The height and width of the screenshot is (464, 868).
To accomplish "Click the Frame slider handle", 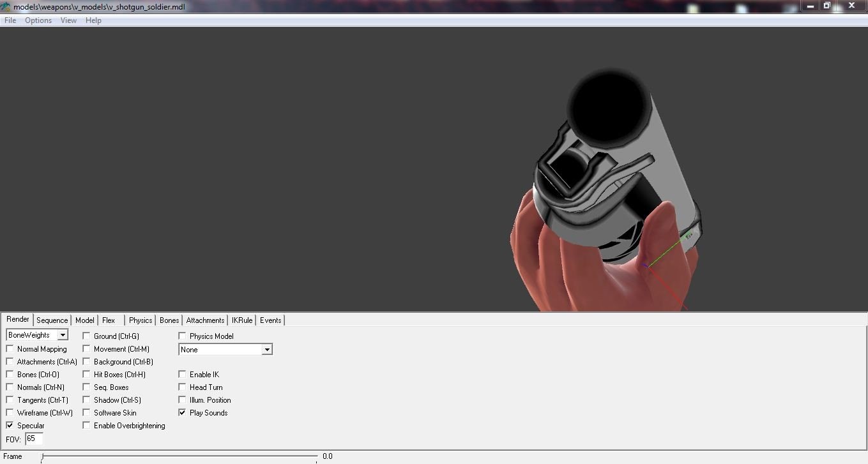I will [43, 457].
